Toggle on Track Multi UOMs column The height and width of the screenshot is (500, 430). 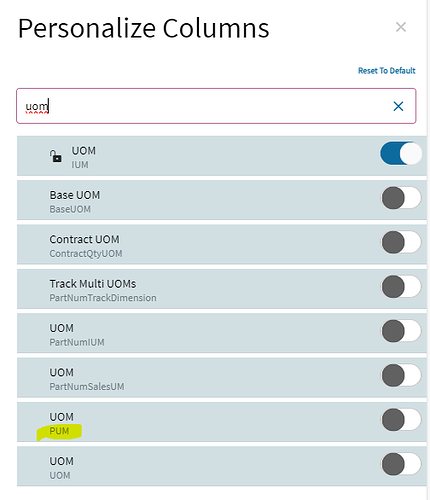401,286
